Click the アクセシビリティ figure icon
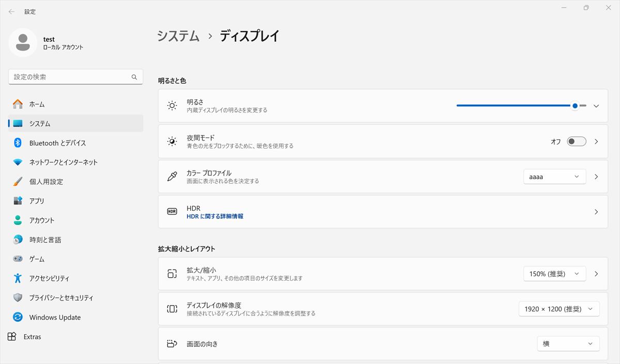620x364 pixels. click(x=18, y=278)
